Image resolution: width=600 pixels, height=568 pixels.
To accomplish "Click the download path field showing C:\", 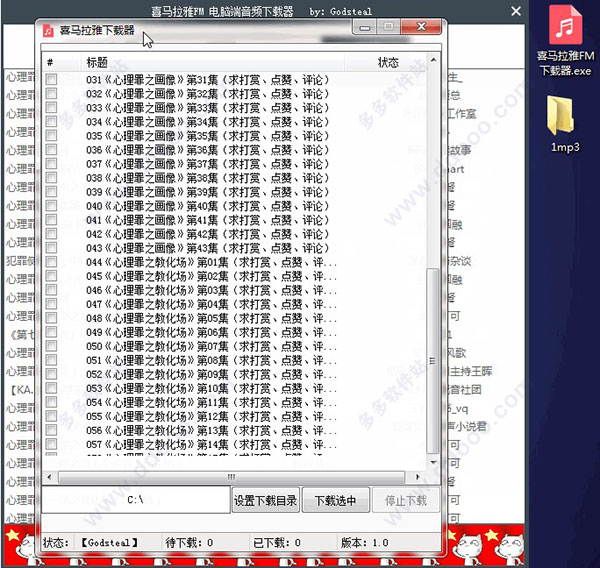I will click(x=136, y=499).
